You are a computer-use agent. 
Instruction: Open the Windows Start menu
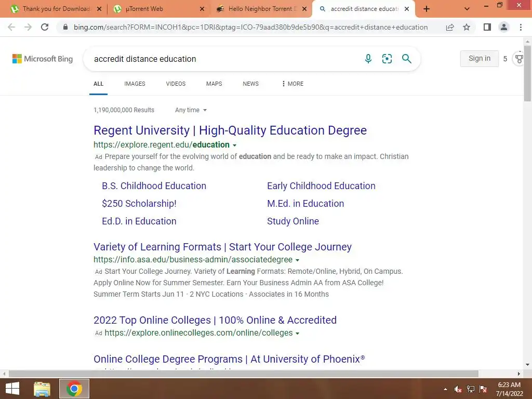pos(12,389)
